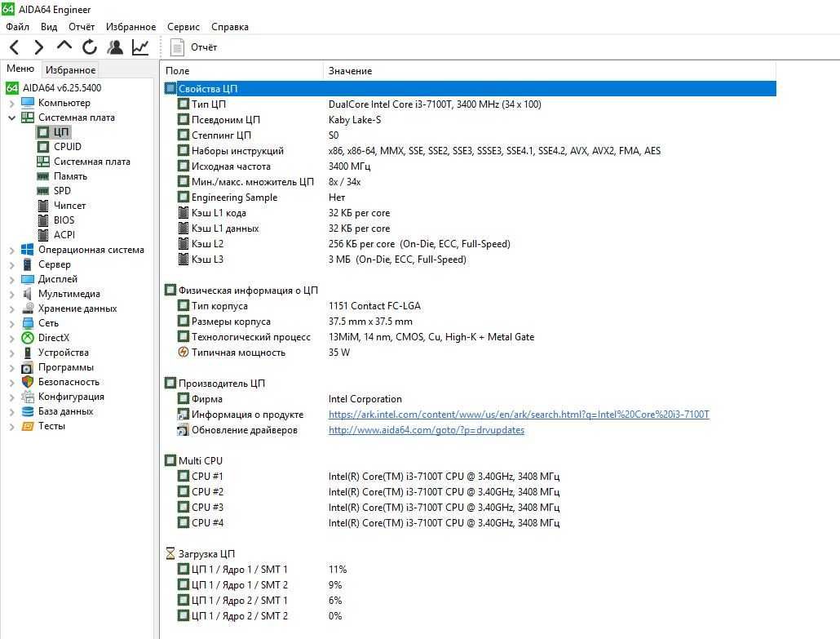This screenshot has height=639, width=840.
Task: Open the Справка menu
Action: (x=230, y=27)
